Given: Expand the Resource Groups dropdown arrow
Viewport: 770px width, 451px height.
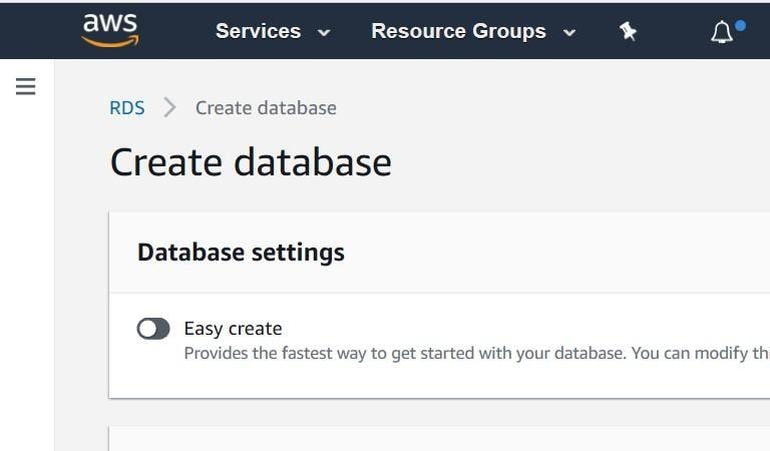Looking at the screenshot, I should click(569, 32).
